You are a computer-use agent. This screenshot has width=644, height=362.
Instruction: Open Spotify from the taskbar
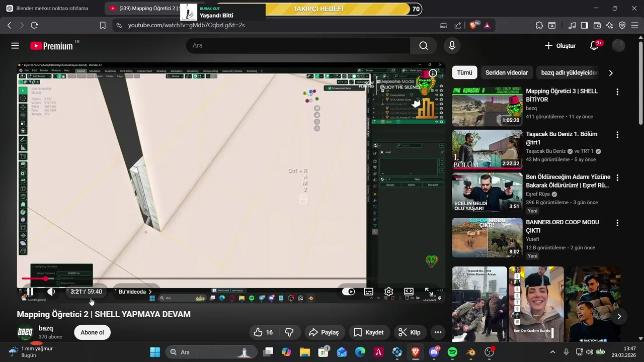pyautogui.click(x=452, y=352)
